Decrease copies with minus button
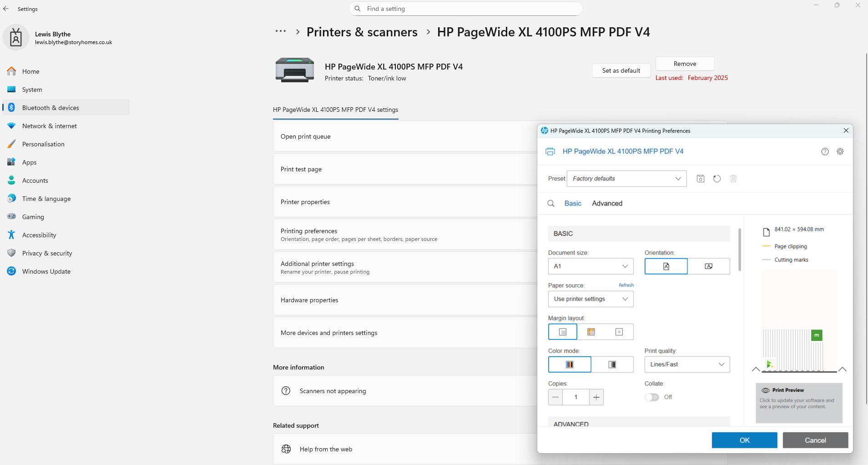The image size is (868, 465). [x=555, y=397]
